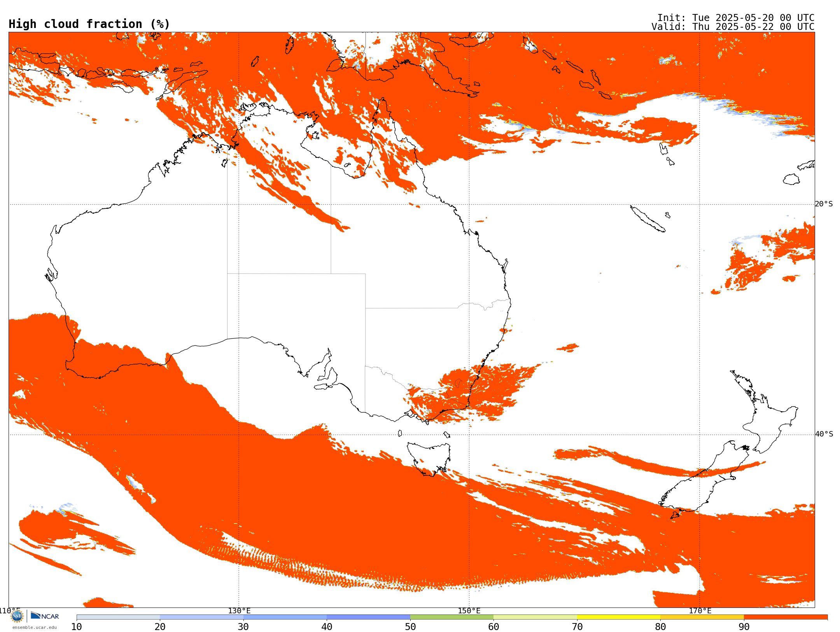Click the 20-30 percent light blue swatch
The height and width of the screenshot is (632, 840).
click(x=201, y=617)
